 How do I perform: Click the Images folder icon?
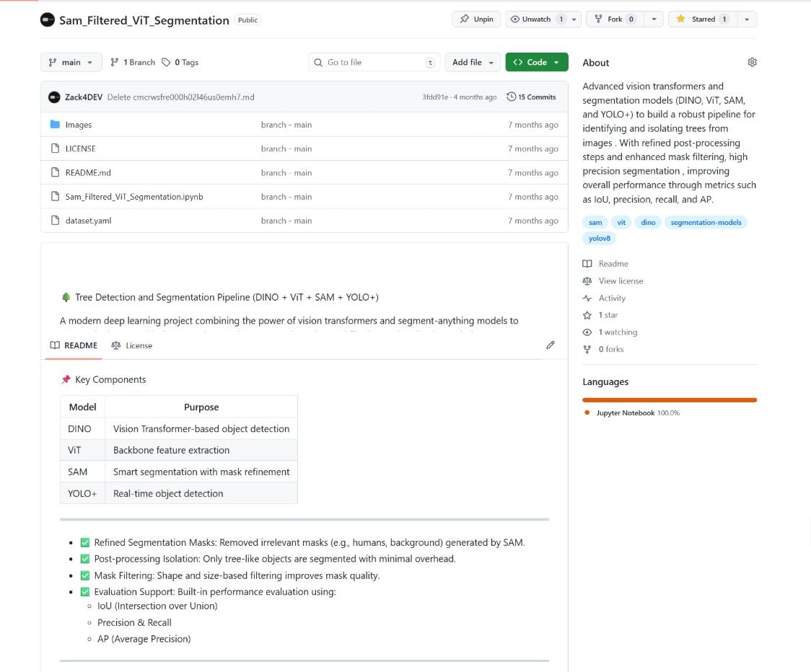coord(56,125)
